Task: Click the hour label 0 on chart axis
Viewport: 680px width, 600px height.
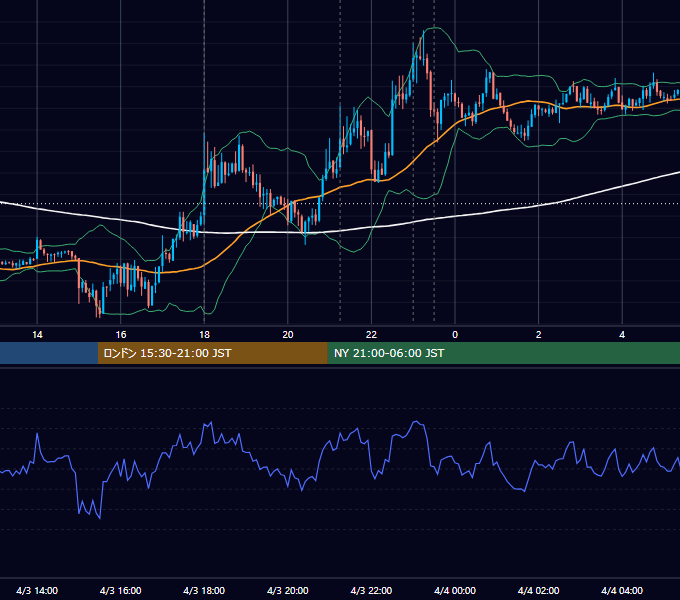Action: click(455, 335)
